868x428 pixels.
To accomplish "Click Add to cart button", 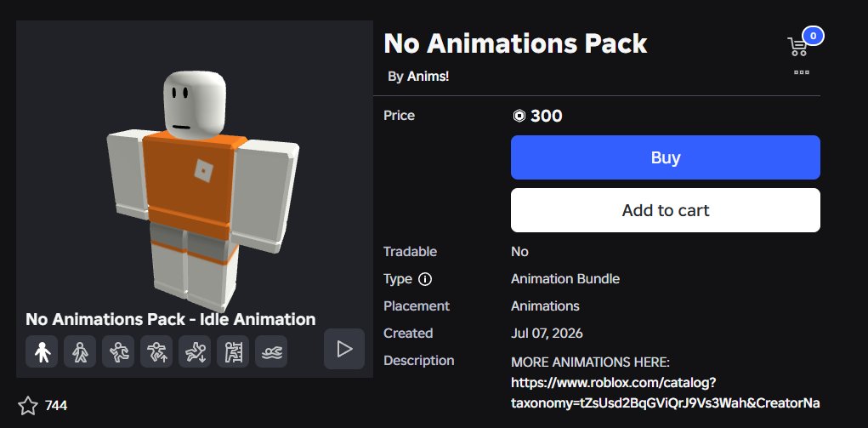I will pos(666,210).
